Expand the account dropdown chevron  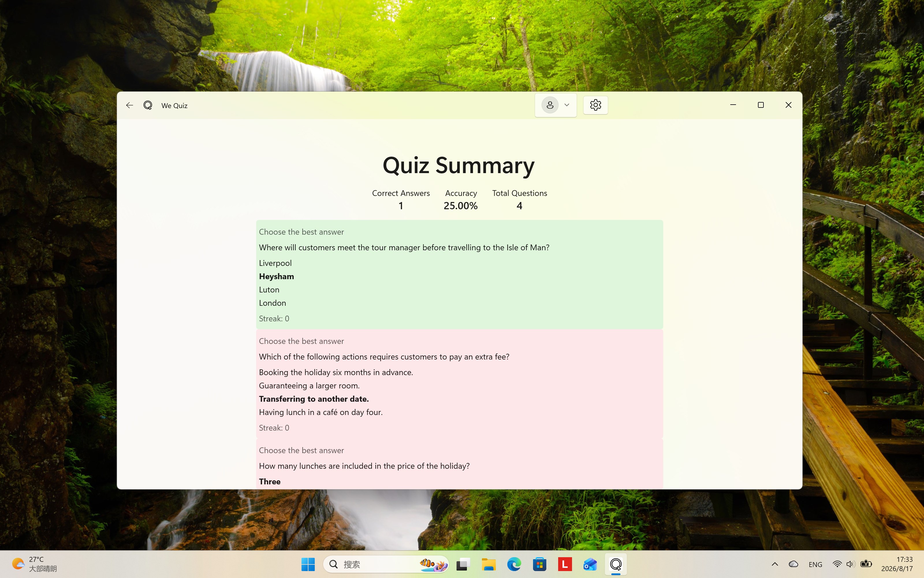tap(567, 105)
